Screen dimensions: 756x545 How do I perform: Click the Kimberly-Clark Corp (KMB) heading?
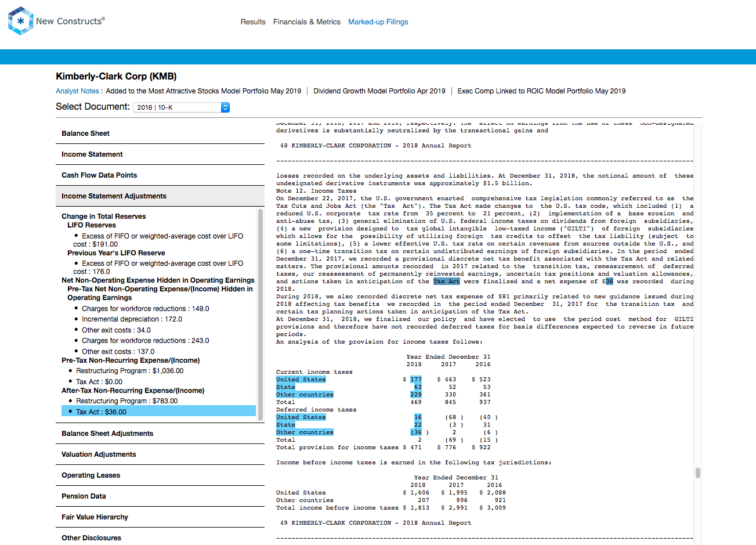pyautogui.click(x=116, y=77)
